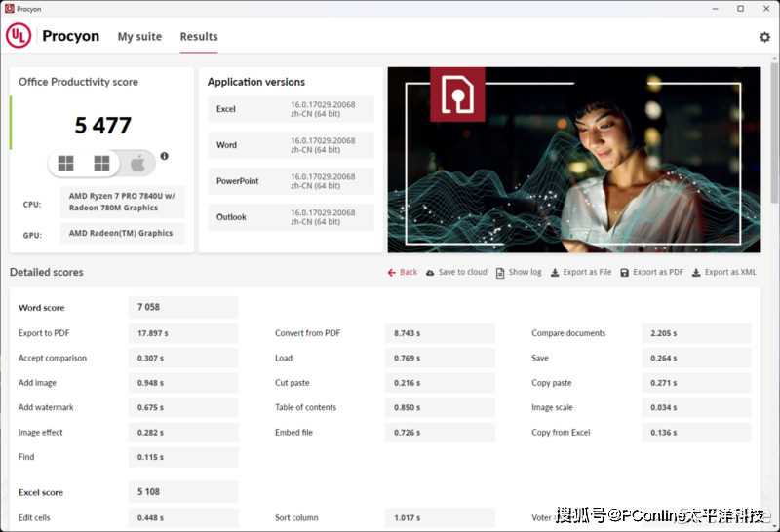Image resolution: width=780 pixels, height=532 pixels.
Task: Select the leftmost Windows platform option
Action: [65, 164]
